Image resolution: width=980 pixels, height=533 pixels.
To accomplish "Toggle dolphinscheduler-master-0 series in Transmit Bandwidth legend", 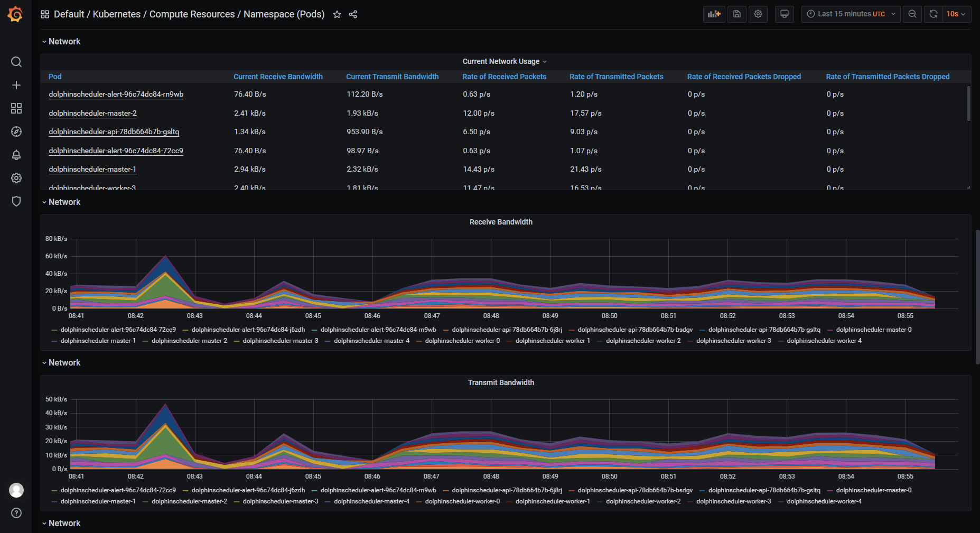I will click(x=873, y=490).
